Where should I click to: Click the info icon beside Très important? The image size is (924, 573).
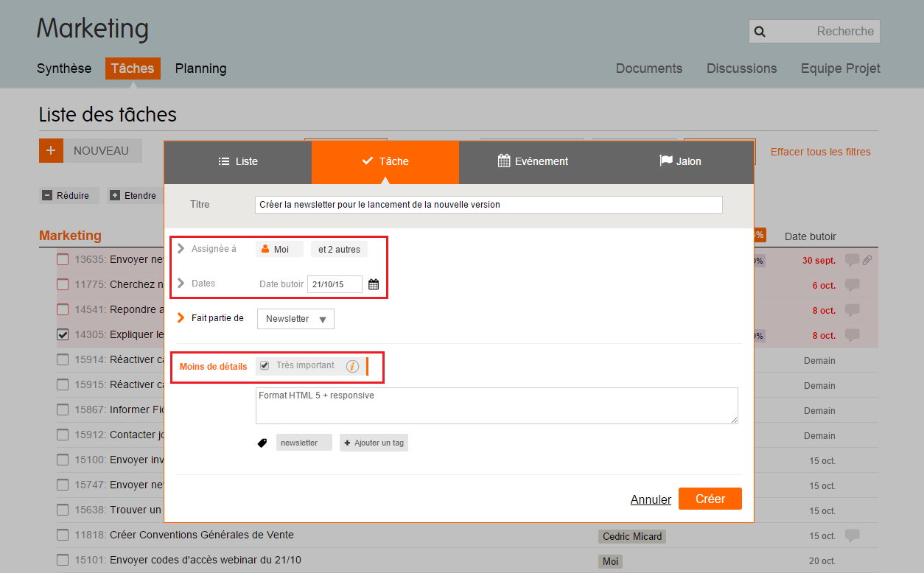(x=352, y=366)
